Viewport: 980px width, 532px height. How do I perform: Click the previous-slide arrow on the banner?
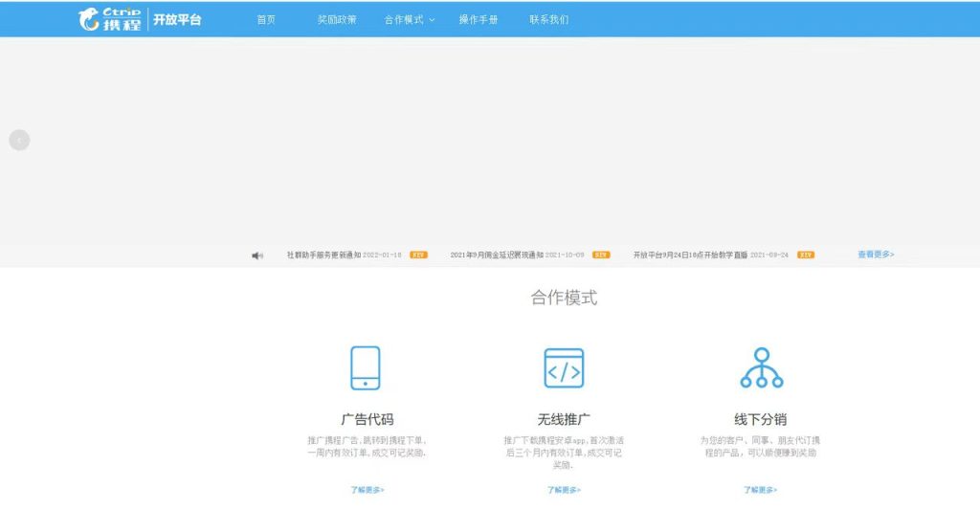(19, 140)
